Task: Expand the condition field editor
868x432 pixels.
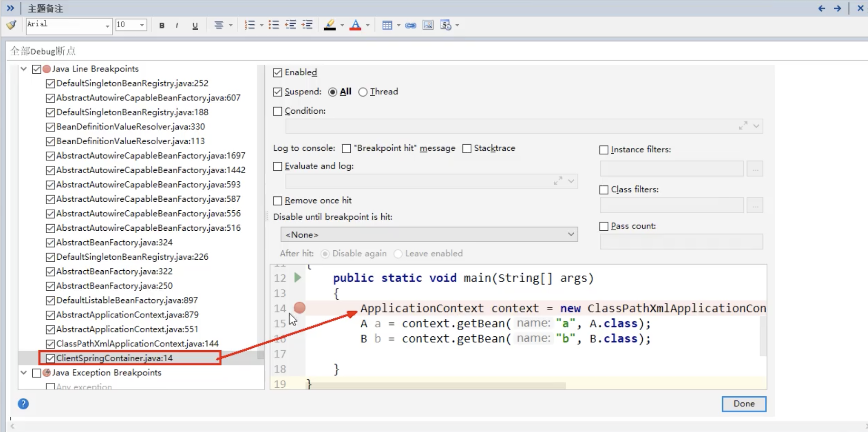Action: (743, 126)
